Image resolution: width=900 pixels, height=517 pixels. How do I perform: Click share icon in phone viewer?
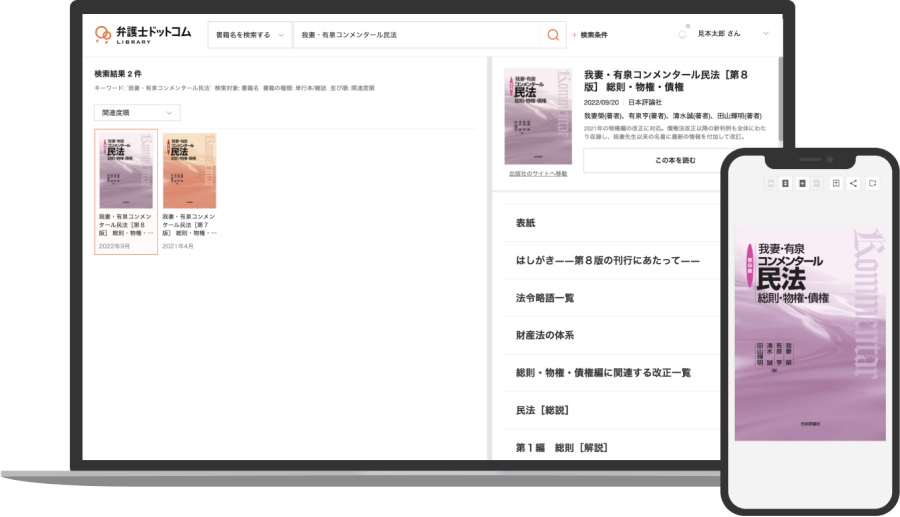[x=854, y=183]
